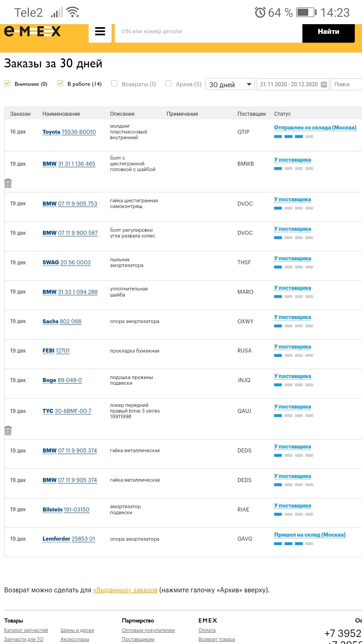Click trash icon under BMW 31 31 1 136 465
This screenshot has width=362, height=644.
[8, 183]
